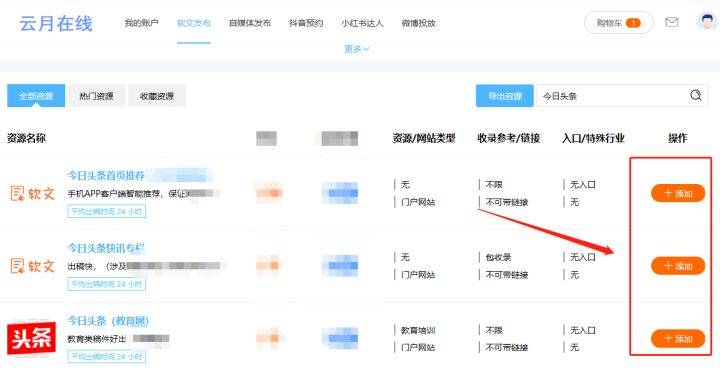
Task: Open the 购物车 shopping cart button
Action: click(x=619, y=22)
